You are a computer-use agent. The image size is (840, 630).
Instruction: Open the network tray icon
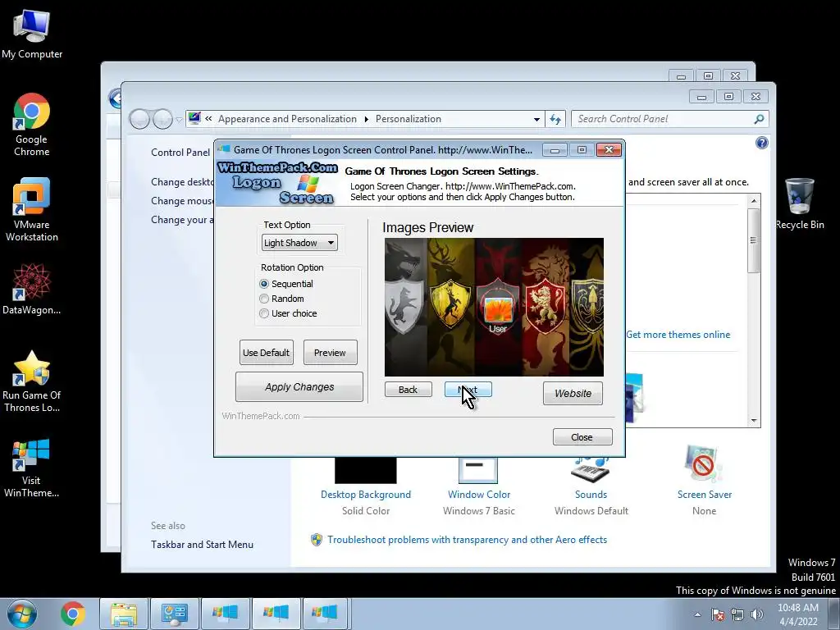(737, 614)
